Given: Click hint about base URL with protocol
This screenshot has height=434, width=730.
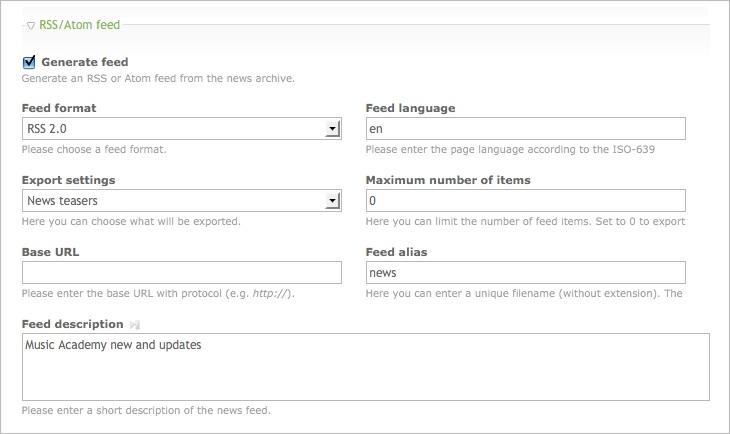Looking at the screenshot, I should coord(158,293).
